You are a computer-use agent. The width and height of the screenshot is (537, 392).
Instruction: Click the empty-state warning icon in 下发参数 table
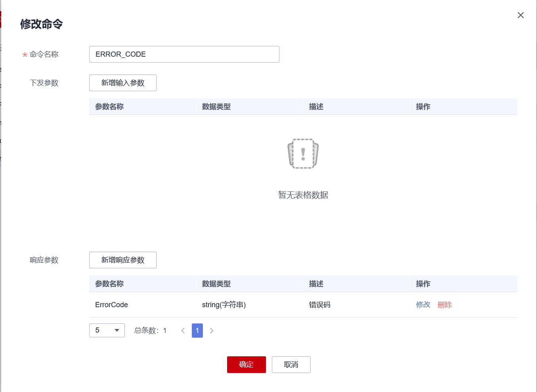(x=303, y=154)
